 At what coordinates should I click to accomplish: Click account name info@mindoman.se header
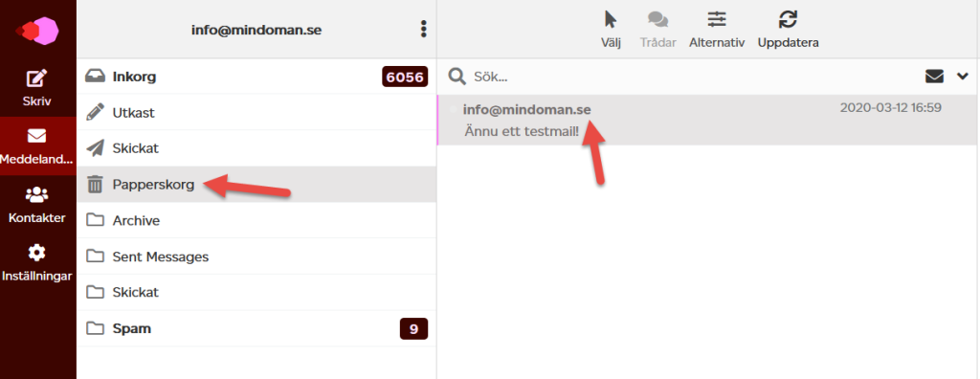click(x=256, y=30)
